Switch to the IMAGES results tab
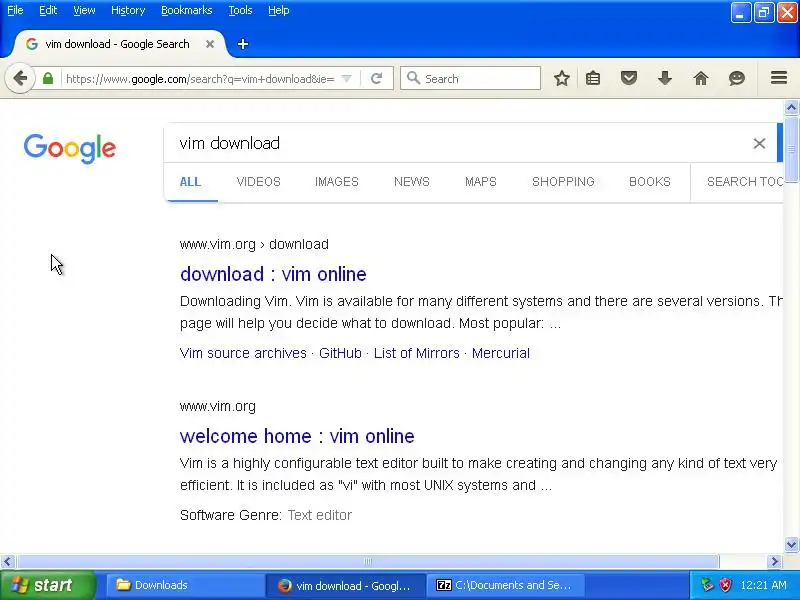This screenshot has height=600, width=800. pos(337,182)
